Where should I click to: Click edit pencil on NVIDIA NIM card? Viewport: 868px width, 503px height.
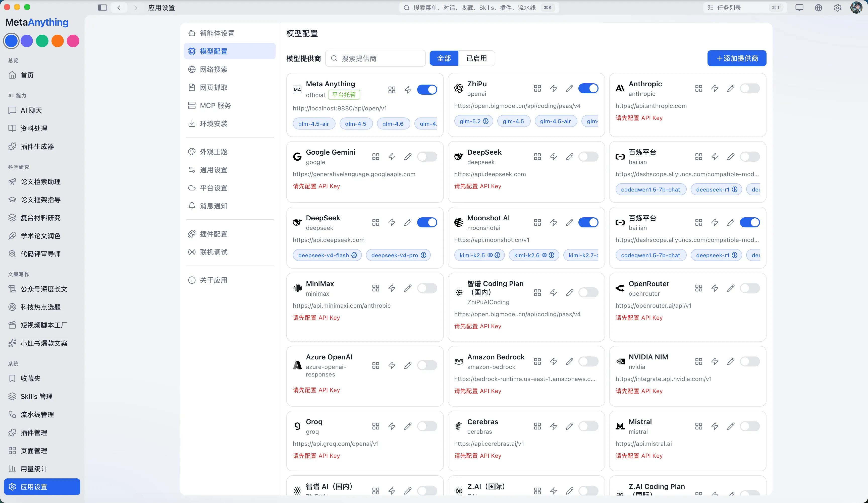731,361
